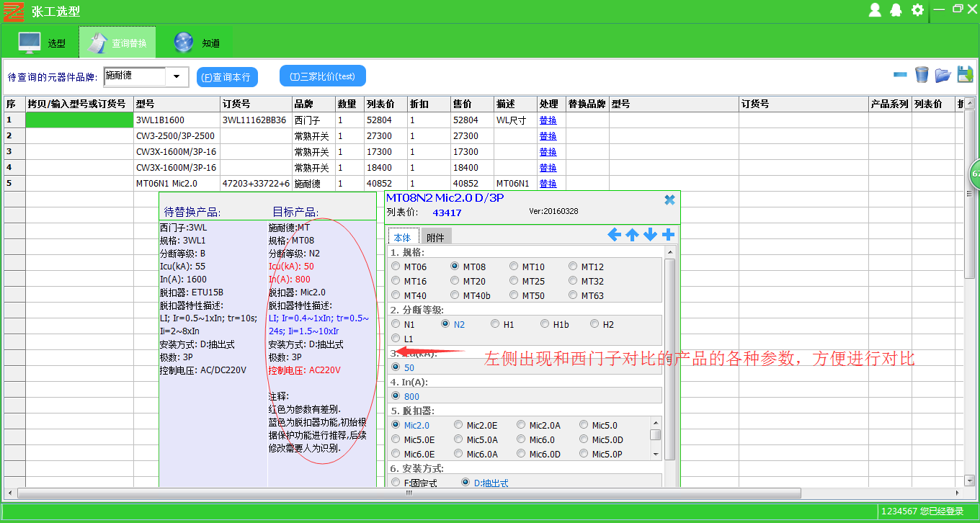Select the MT20 radio button
Viewport: 980px width, 523px height.
point(455,281)
